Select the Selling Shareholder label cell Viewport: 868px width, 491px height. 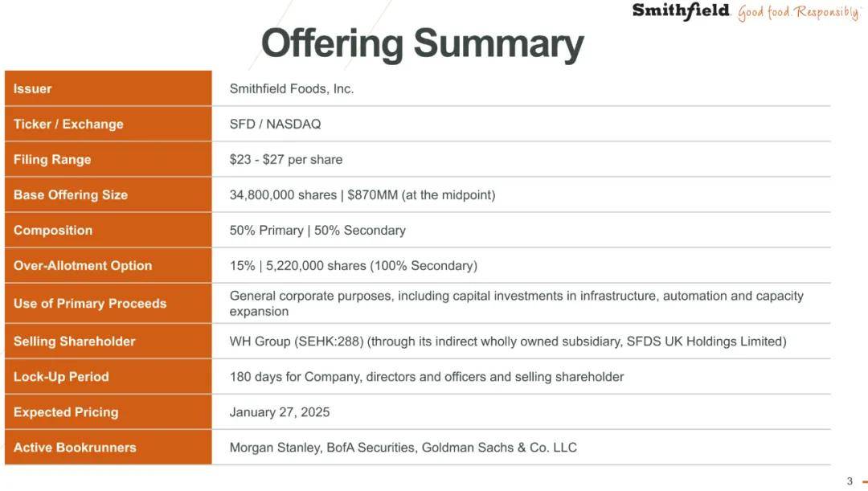click(108, 342)
